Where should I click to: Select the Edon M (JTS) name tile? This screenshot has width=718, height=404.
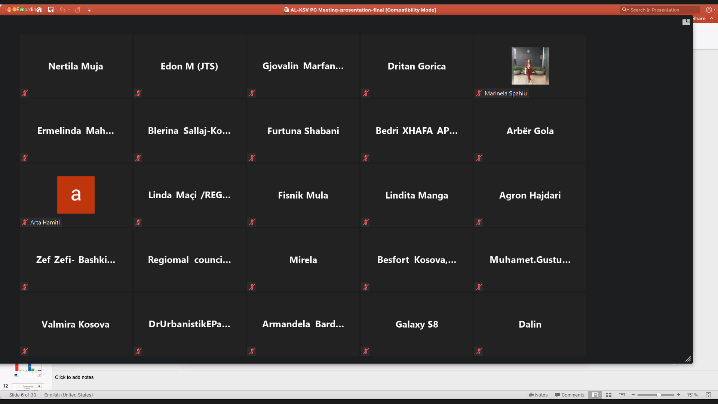[189, 66]
